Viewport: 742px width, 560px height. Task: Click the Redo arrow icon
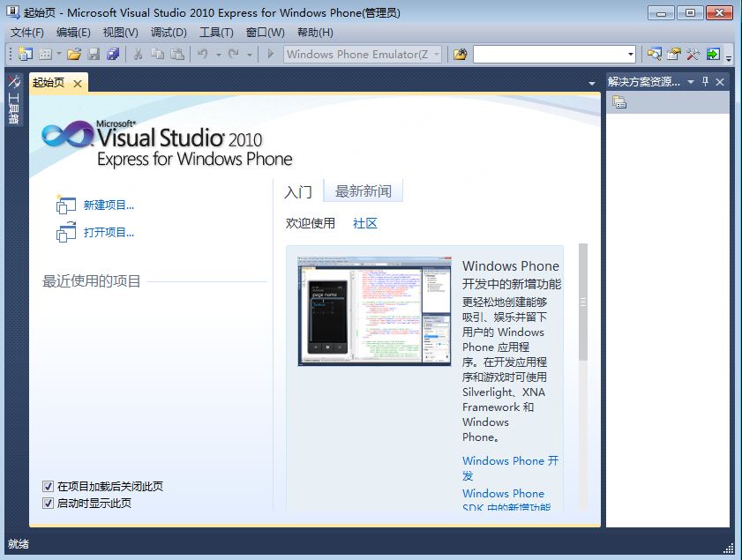click(234, 55)
